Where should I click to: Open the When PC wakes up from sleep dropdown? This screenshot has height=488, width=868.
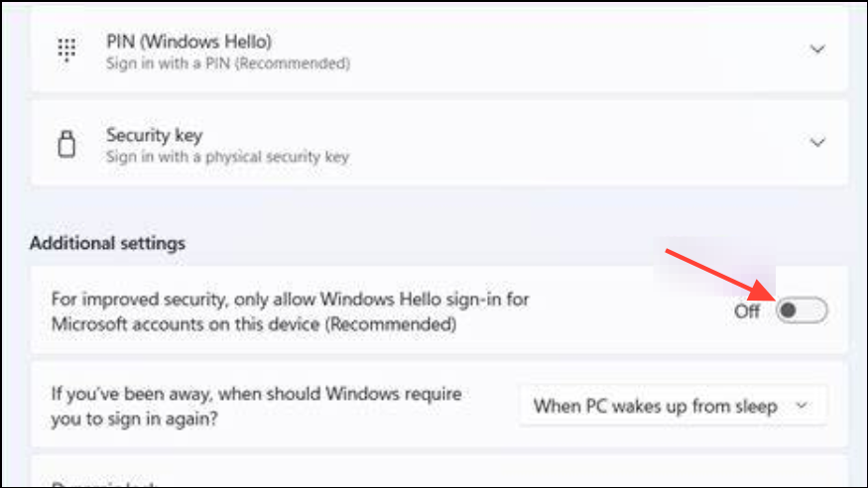point(673,406)
